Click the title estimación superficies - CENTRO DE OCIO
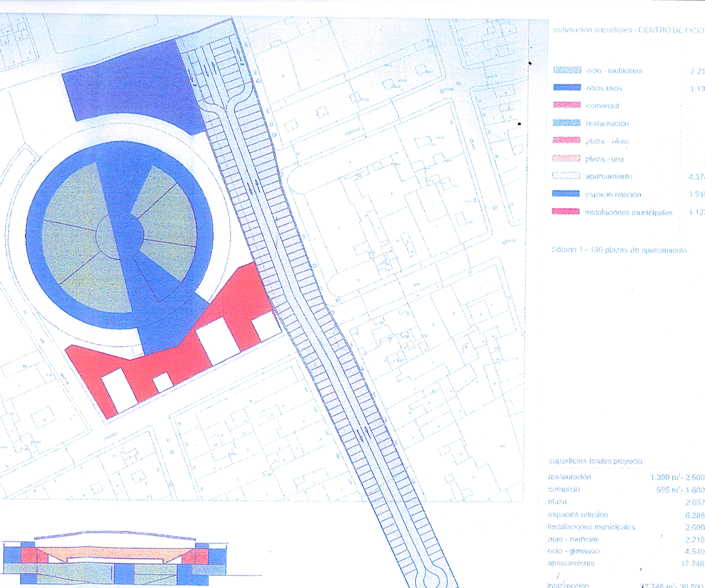 [x=628, y=30]
